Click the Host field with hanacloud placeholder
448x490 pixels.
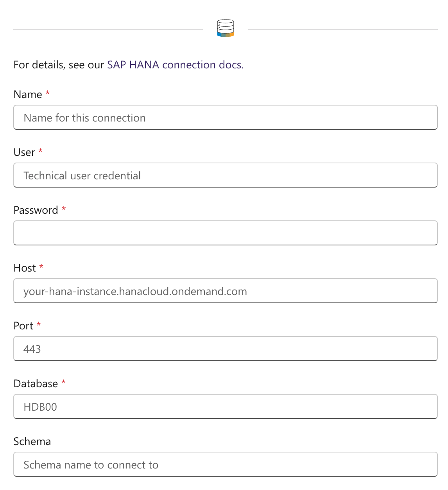pyautogui.click(x=225, y=291)
